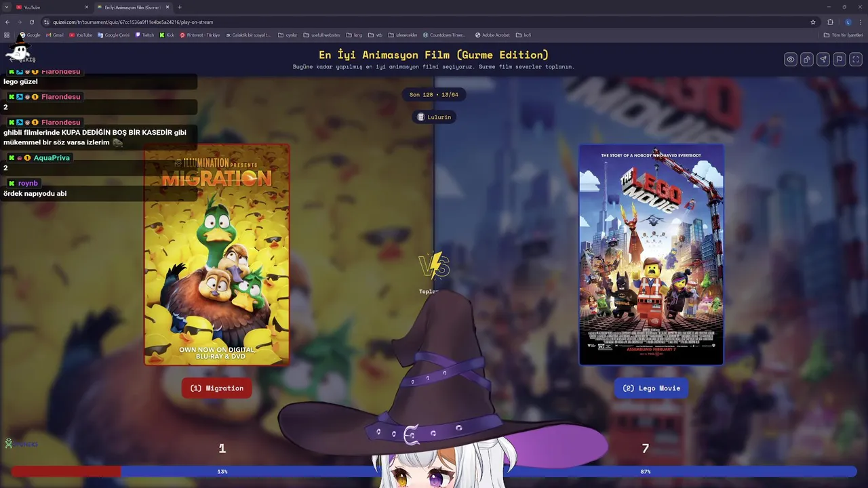
Task: Expand the vtb bookmark folder
Action: click(376, 35)
